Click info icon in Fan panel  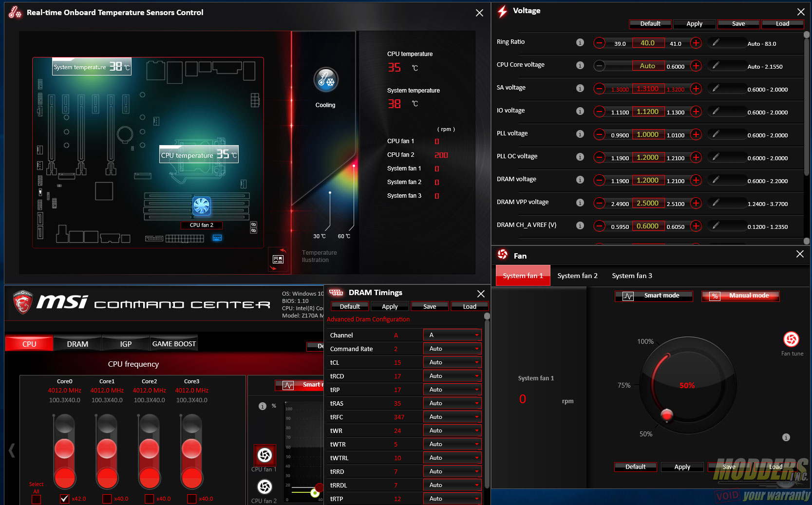tap(786, 437)
